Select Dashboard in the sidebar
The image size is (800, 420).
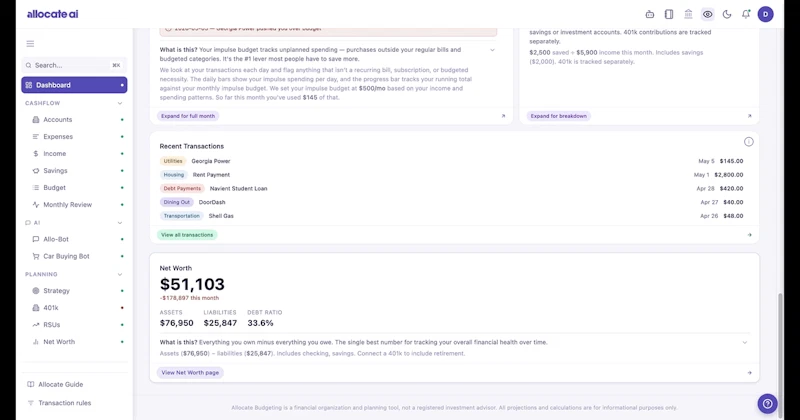(x=74, y=85)
